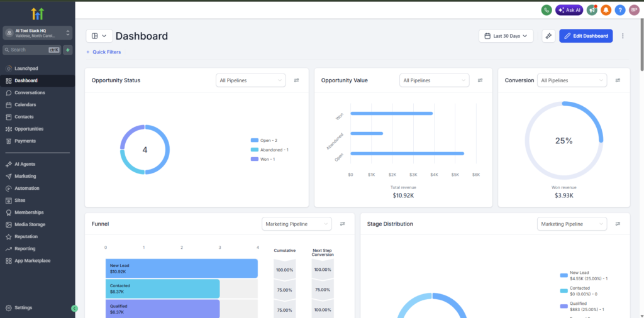The width and height of the screenshot is (644, 318).
Task: Open the megaphone announcements icon
Action: coord(592,10)
